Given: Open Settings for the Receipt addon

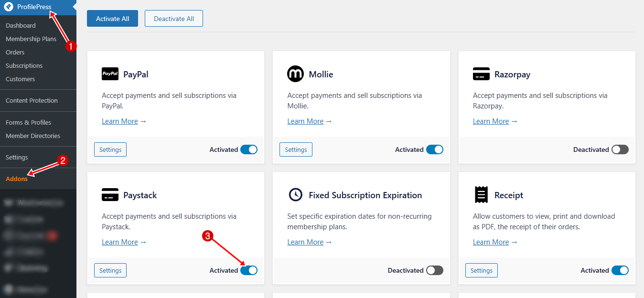Looking at the screenshot, I should 482,270.
